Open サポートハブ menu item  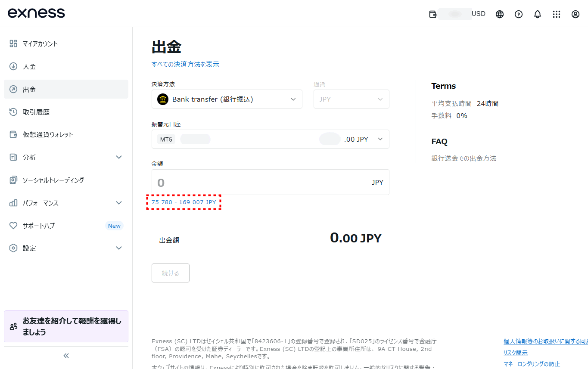(x=66, y=226)
